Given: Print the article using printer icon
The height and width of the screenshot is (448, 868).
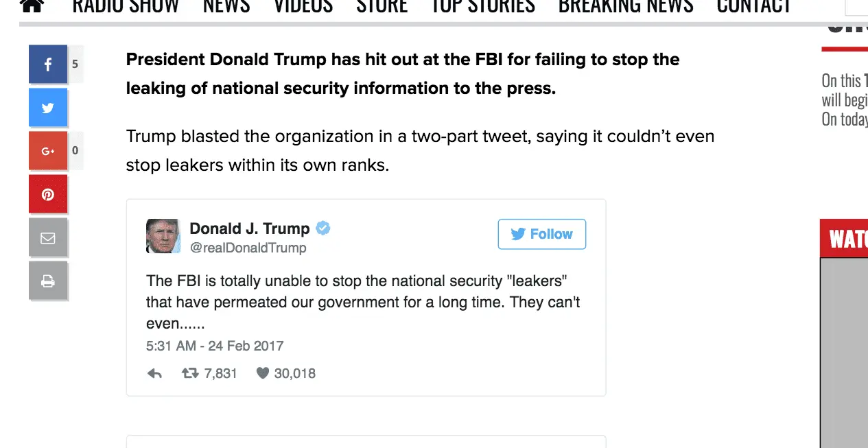Looking at the screenshot, I should coord(48,281).
